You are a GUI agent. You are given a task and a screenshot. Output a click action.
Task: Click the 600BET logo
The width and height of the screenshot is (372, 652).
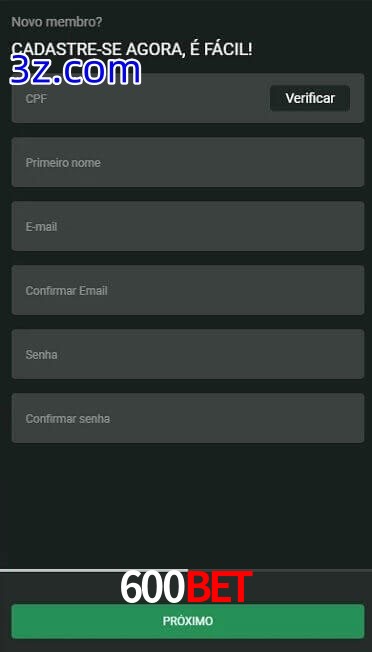tap(186, 587)
